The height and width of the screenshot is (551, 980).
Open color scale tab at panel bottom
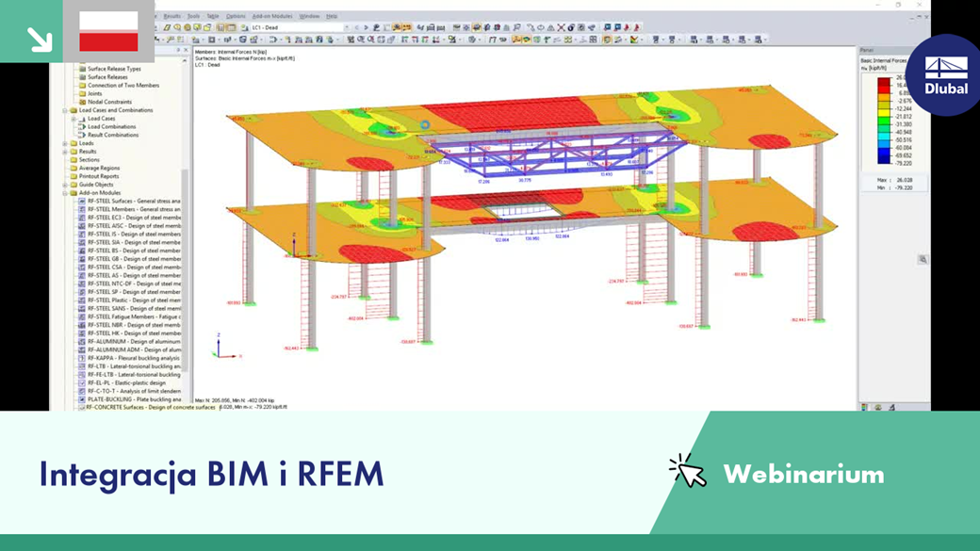pos(864,407)
